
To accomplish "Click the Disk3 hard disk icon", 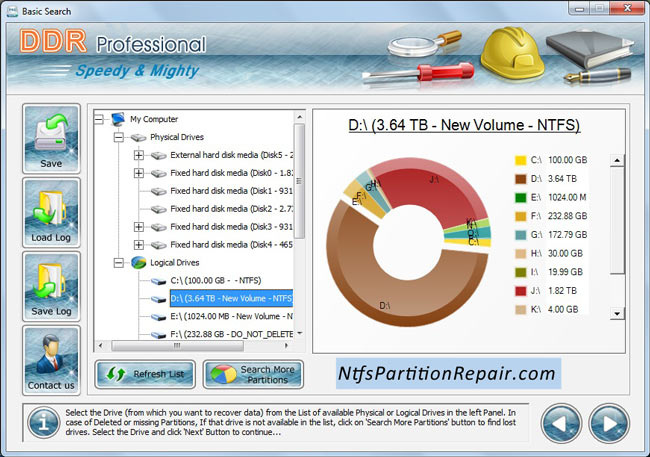I will tap(158, 227).
